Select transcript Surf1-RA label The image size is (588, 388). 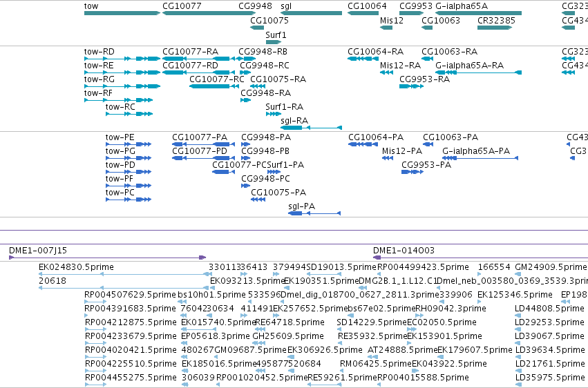(285, 107)
